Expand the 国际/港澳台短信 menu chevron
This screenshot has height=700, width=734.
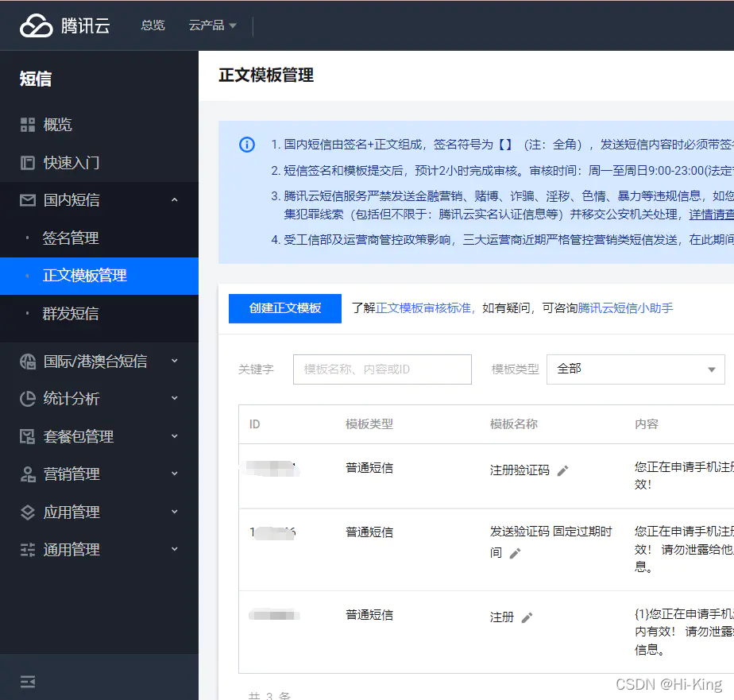176,361
